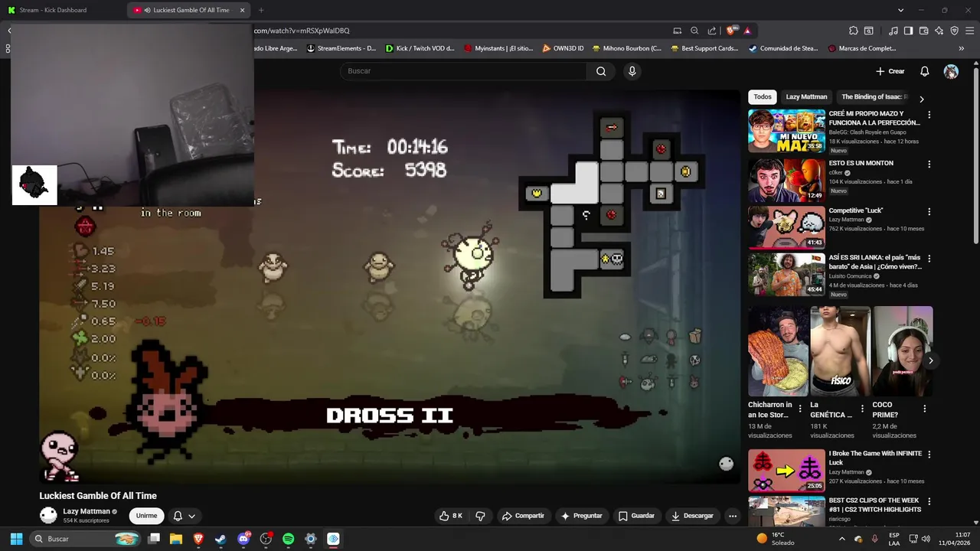
Task: Open options for BEST CS2 CLIPS video
Action: (929, 502)
